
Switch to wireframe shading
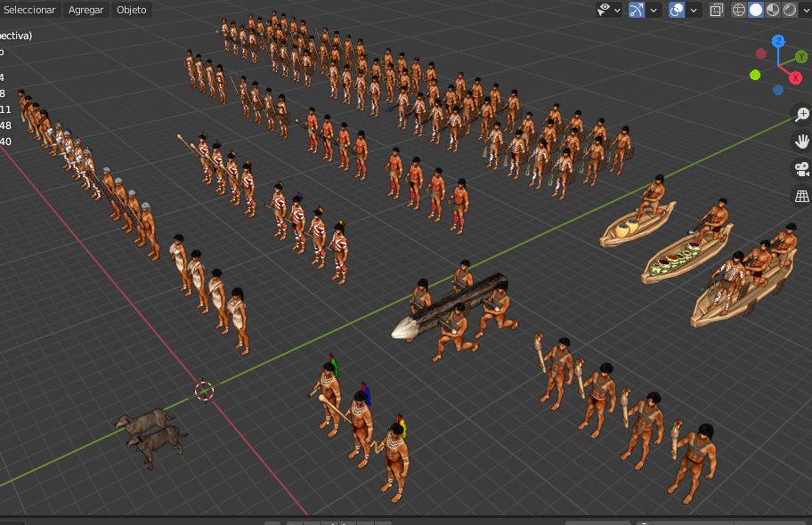(739, 10)
